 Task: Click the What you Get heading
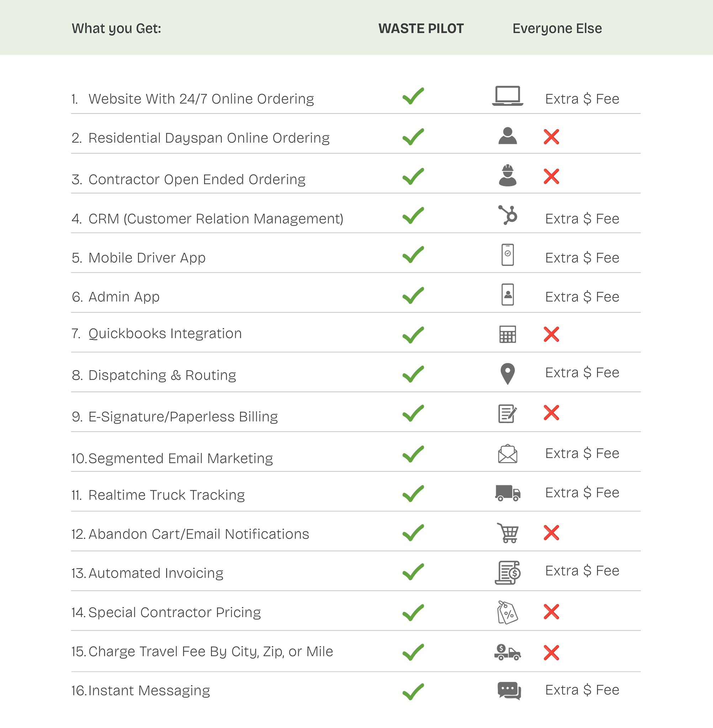click(116, 28)
